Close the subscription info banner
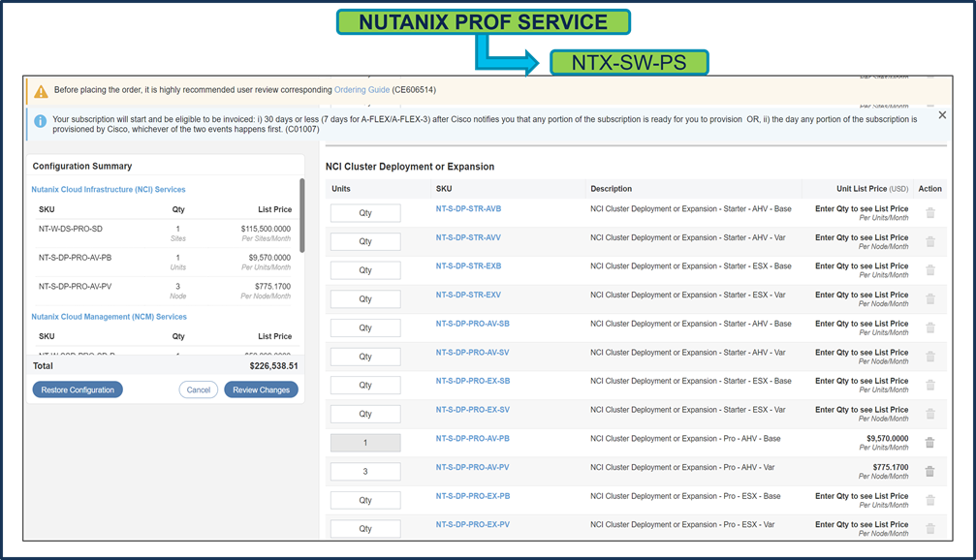The width and height of the screenshot is (976, 560). [942, 115]
